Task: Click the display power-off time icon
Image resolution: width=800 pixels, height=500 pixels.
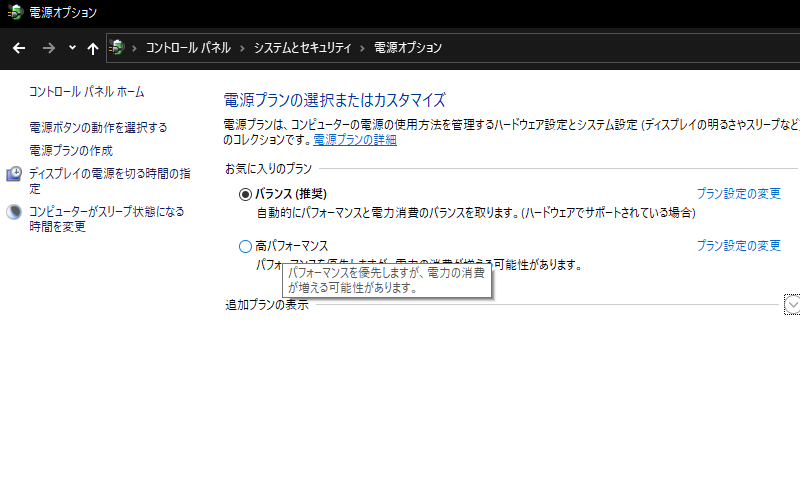Action: coord(14,174)
